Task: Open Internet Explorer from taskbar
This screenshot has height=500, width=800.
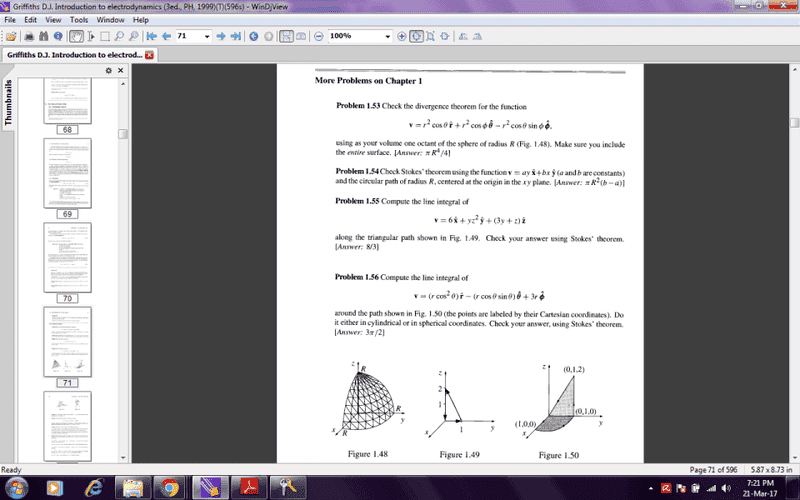Action: pos(93,488)
